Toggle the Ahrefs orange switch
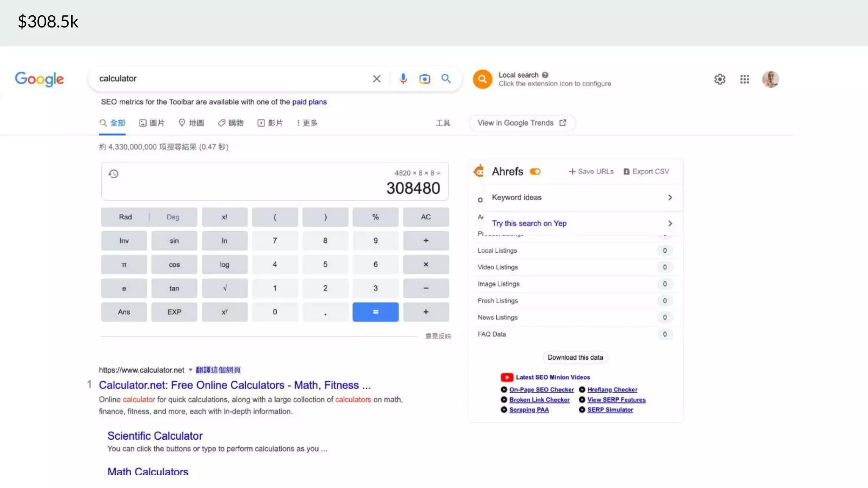868x488 pixels. 535,172
